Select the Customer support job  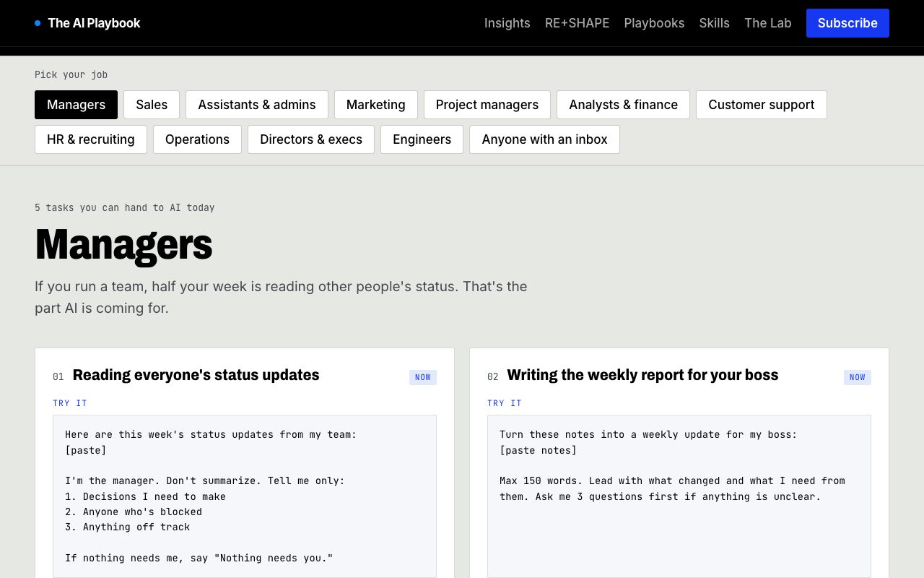click(762, 105)
